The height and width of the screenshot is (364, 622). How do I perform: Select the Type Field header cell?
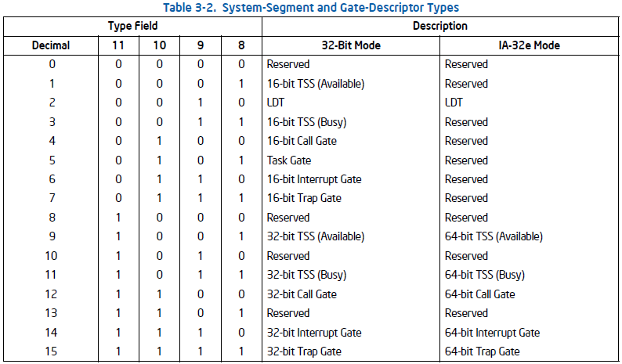click(133, 26)
